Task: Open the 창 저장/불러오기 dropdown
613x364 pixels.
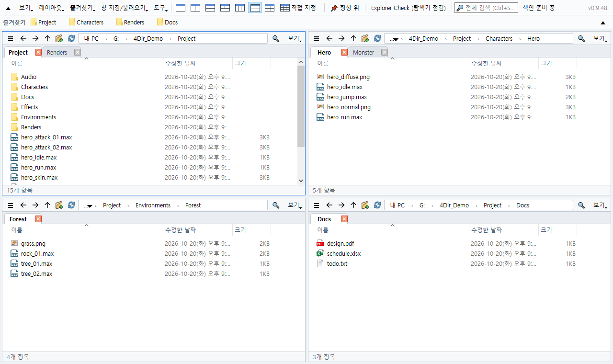Action: tap(125, 8)
